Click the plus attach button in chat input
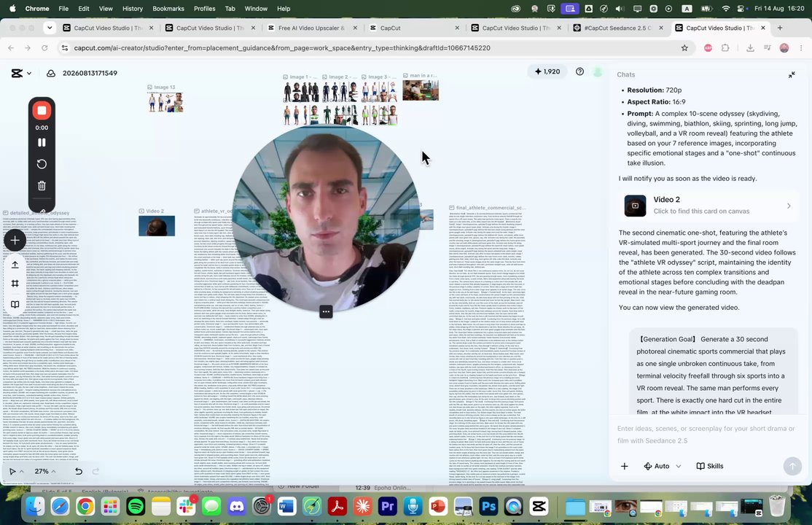Image resolution: width=812 pixels, height=525 pixels. pyautogui.click(x=625, y=466)
